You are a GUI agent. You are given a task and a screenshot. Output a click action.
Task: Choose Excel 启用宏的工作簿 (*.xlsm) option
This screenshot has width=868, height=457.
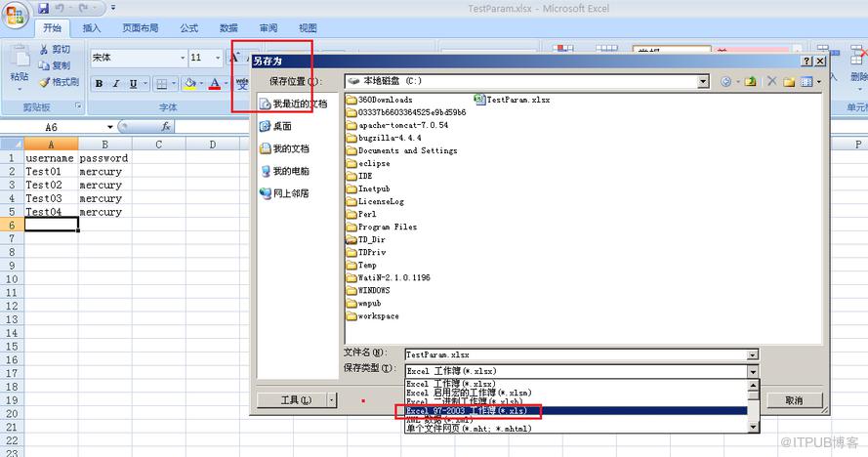pyautogui.click(x=576, y=393)
